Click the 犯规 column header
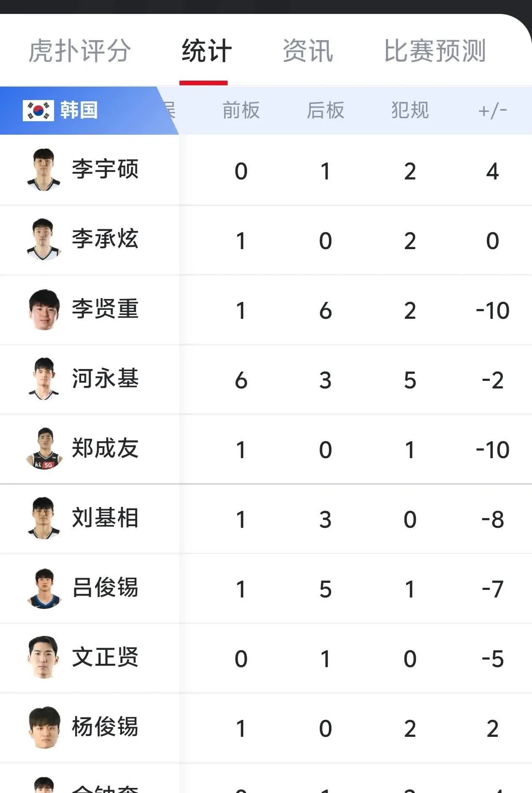The width and height of the screenshot is (532, 793). point(410,111)
